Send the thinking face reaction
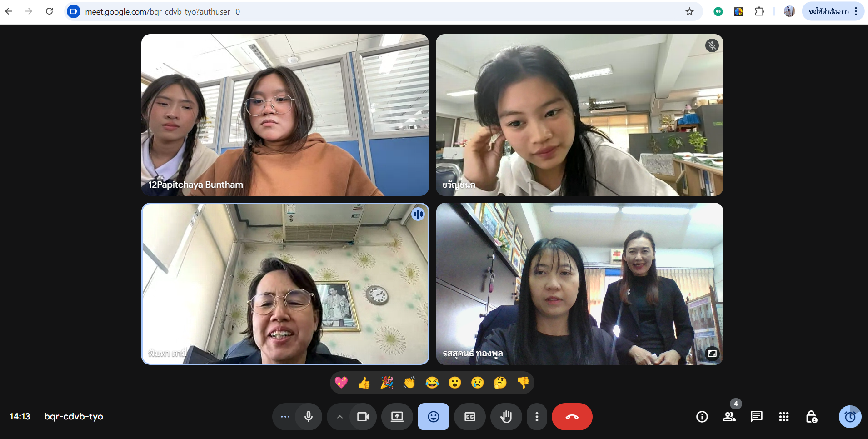Image resolution: width=868 pixels, height=439 pixels. [x=500, y=383]
